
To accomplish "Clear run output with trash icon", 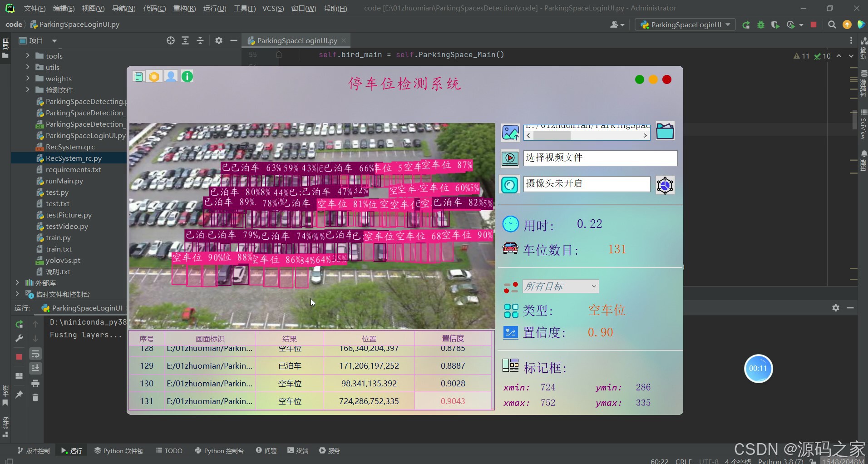I will pyautogui.click(x=35, y=398).
